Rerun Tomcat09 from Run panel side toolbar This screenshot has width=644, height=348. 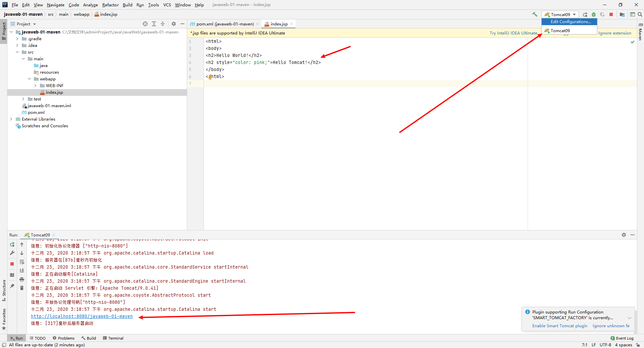(12, 245)
